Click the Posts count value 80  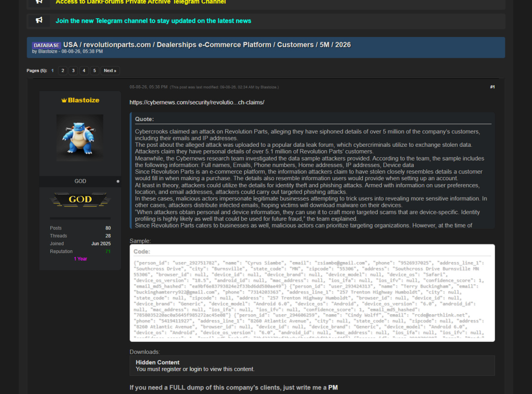(108, 228)
